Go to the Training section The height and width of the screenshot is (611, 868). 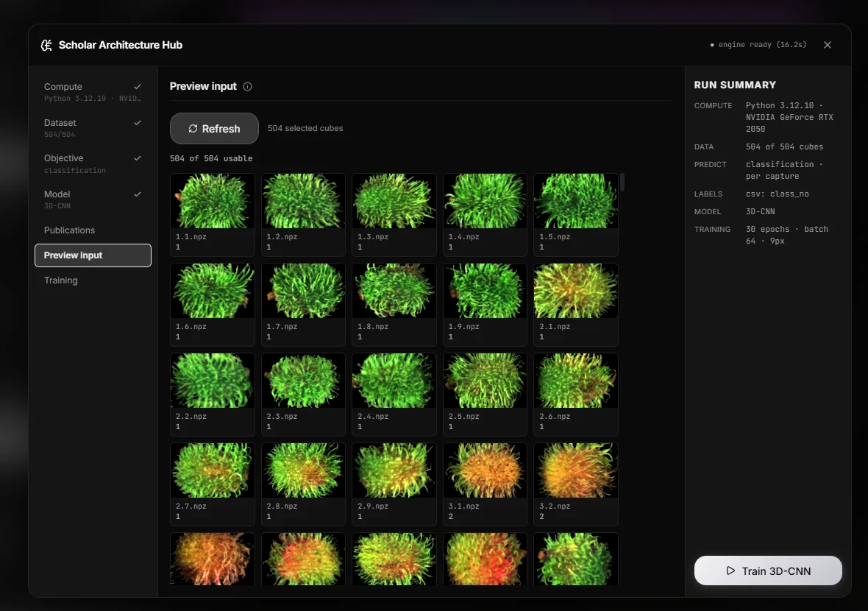tap(93, 280)
